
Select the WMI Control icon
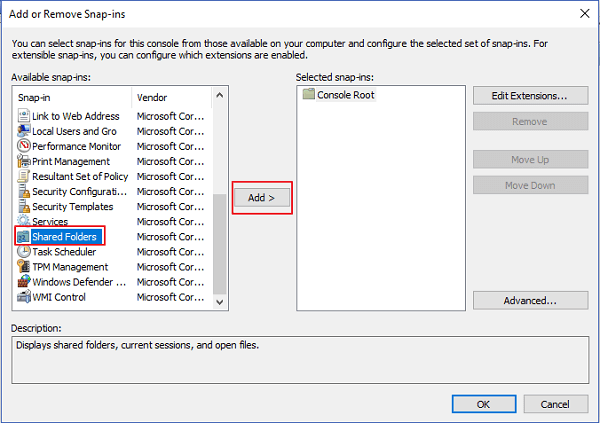[x=24, y=297]
